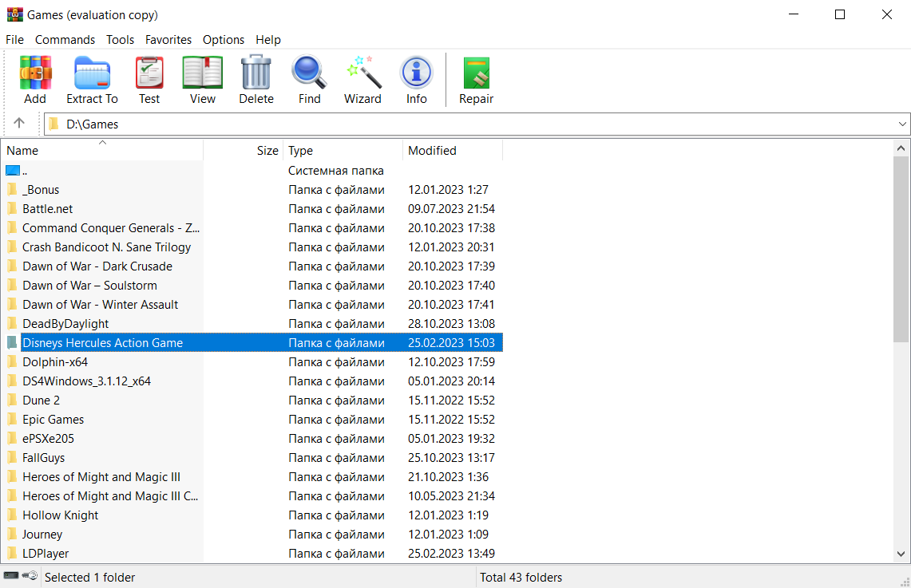Click the folder icon next to Dune 2
The width and height of the screenshot is (911, 588).
click(12, 400)
